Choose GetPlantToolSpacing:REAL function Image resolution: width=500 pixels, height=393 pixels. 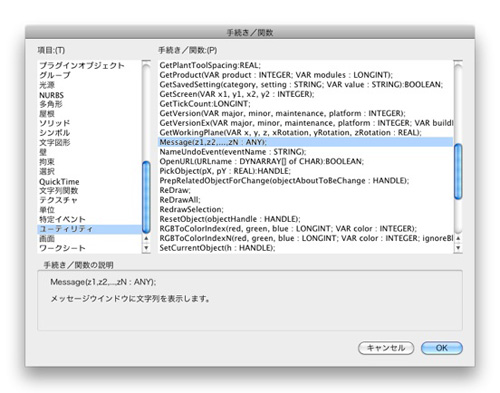point(306,65)
